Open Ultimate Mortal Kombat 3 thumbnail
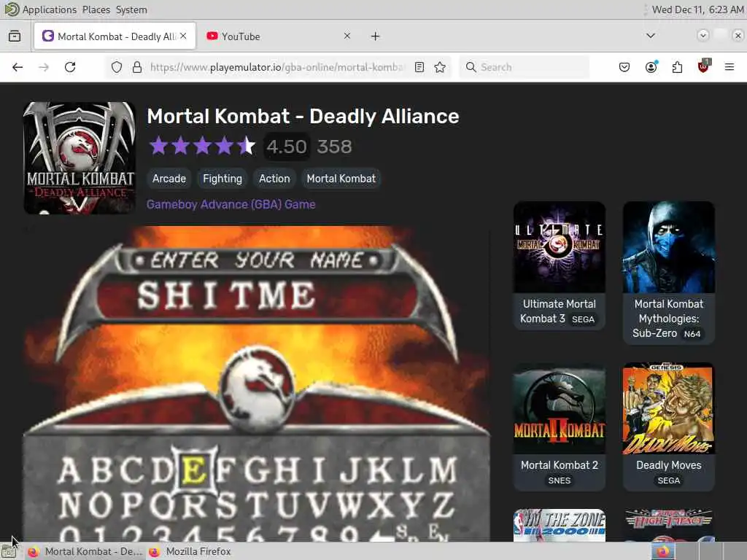Image resolution: width=747 pixels, height=560 pixels. (x=560, y=247)
